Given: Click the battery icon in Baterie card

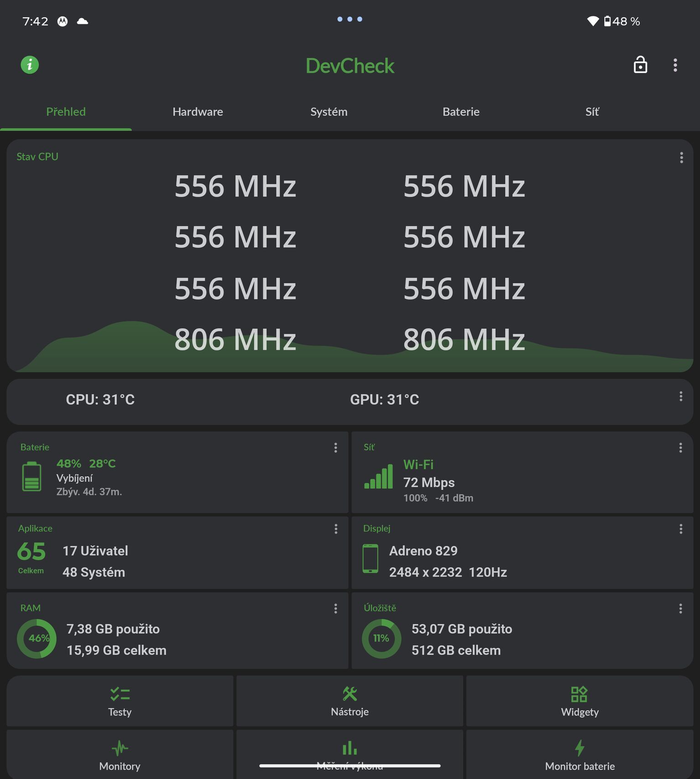Looking at the screenshot, I should [x=31, y=476].
